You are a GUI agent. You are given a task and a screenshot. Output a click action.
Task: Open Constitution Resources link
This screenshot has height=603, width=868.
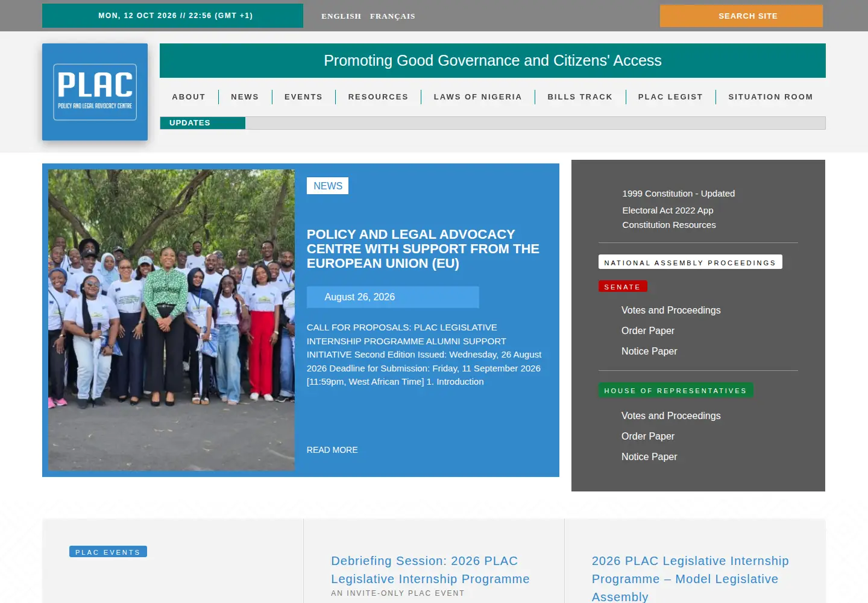tap(669, 225)
